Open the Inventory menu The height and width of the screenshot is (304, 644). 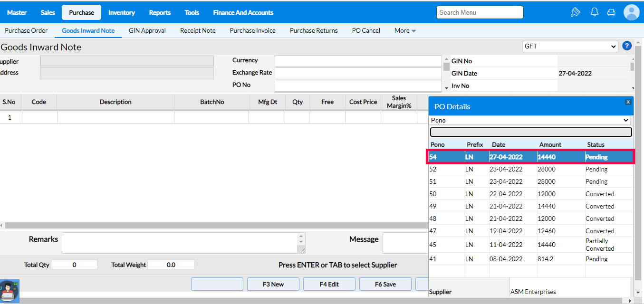tap(121, 13)
